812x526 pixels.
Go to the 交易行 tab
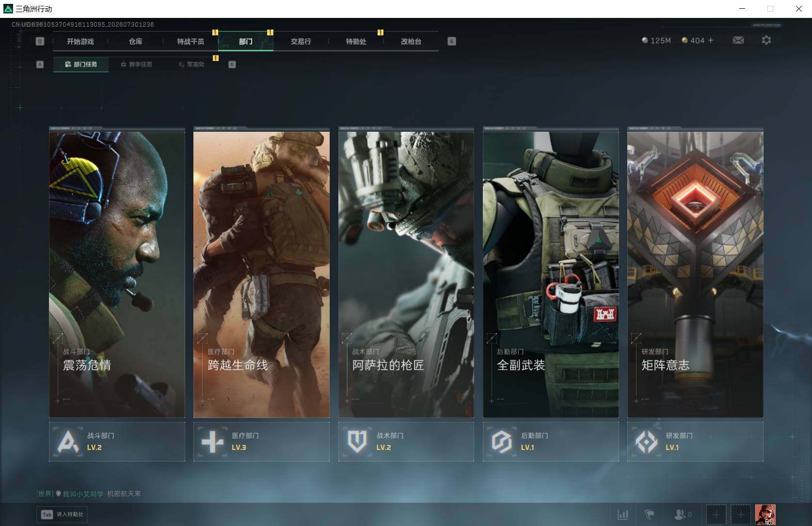pyautogui.click(x=301, y=42)
